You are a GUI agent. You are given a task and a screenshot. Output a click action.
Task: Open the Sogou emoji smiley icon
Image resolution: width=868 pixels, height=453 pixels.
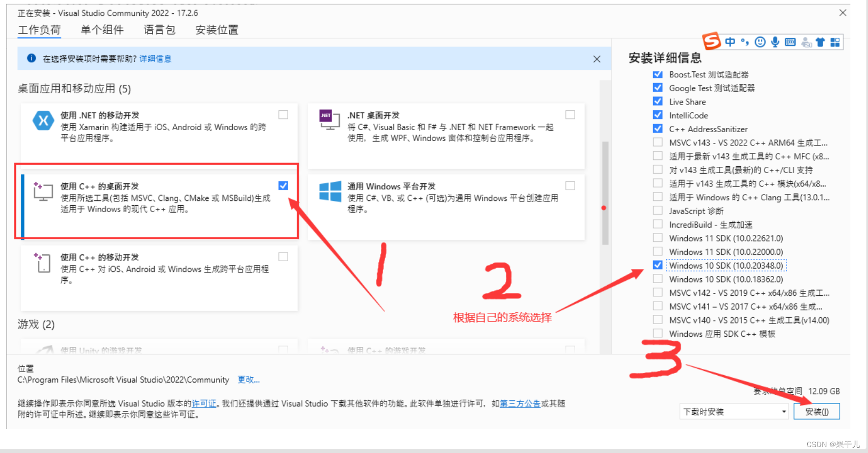[760, 42]
